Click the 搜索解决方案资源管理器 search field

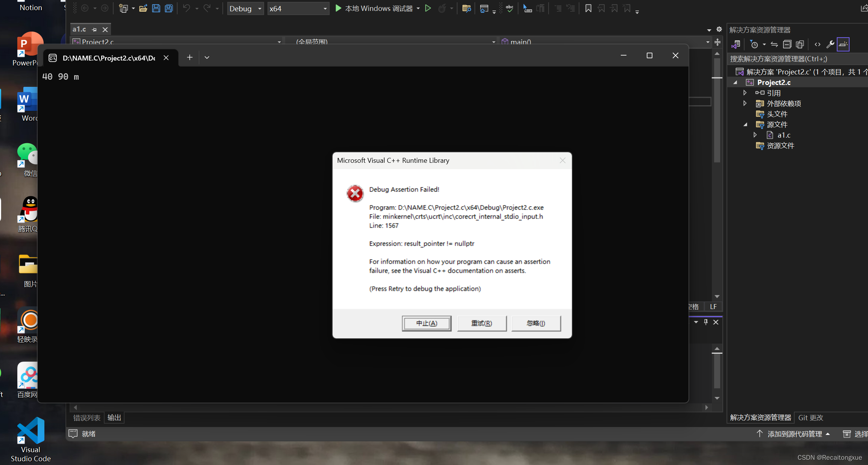[x=790, y=59]
